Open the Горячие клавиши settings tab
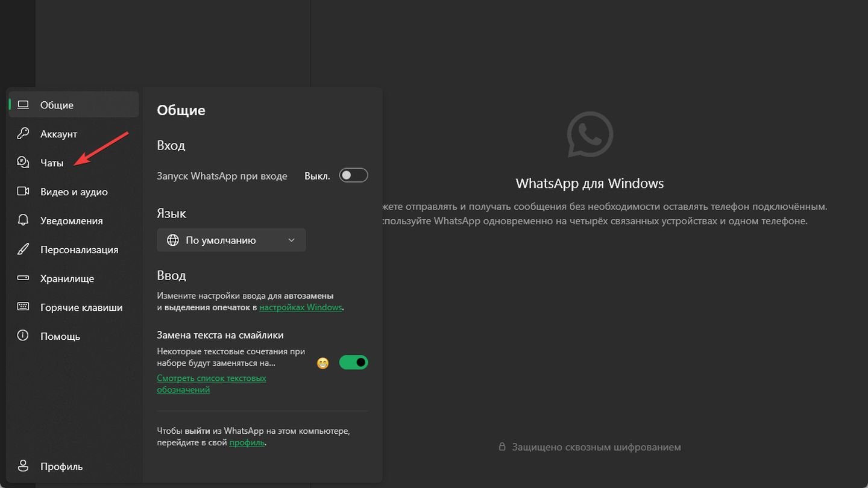 click(74, 307)
